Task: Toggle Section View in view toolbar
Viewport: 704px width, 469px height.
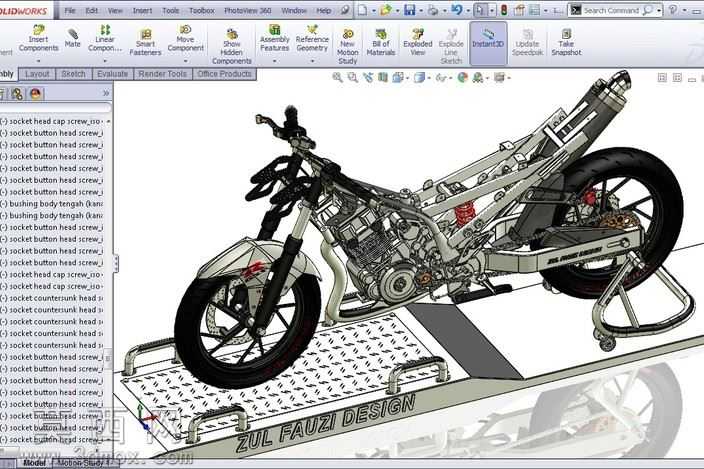Action: 383,78
